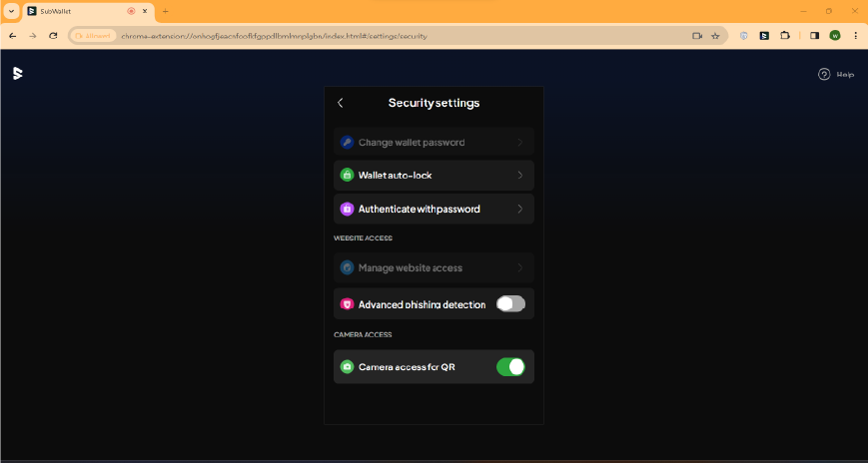Open the Wallet auto-lock setting
The height and width of the screenshot is (463, 868).
tap(420, 176)
